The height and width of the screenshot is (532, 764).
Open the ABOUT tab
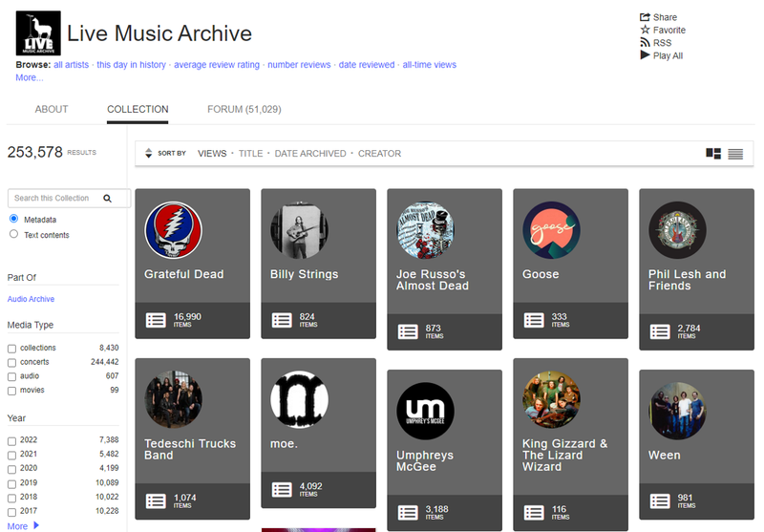click(x=52, y=109)
